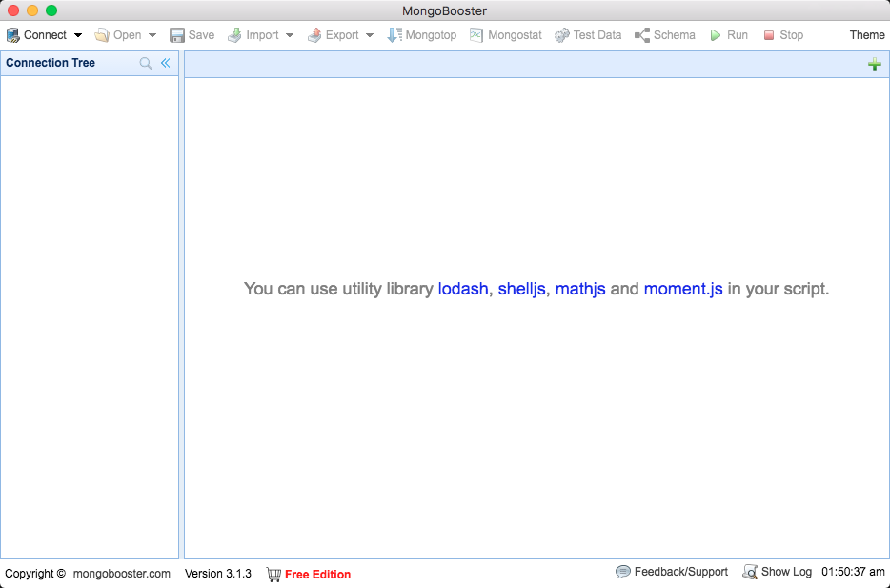This screenshot has height=588, width=890.
Task: Open Feedback/Support from status bar
Action: pos(672,572)
